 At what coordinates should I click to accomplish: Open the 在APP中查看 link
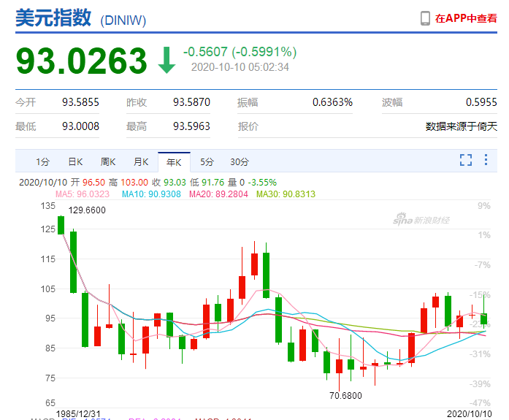(x=466, y=19)
